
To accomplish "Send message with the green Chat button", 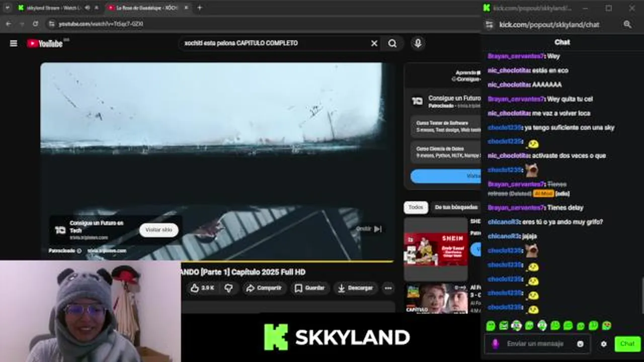I will coord(627,344).
